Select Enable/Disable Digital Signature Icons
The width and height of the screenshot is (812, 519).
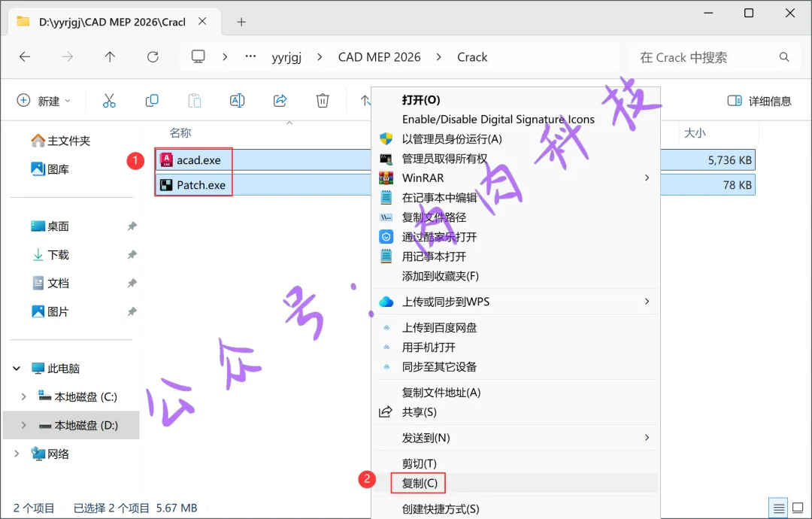(x=498, y=119)
